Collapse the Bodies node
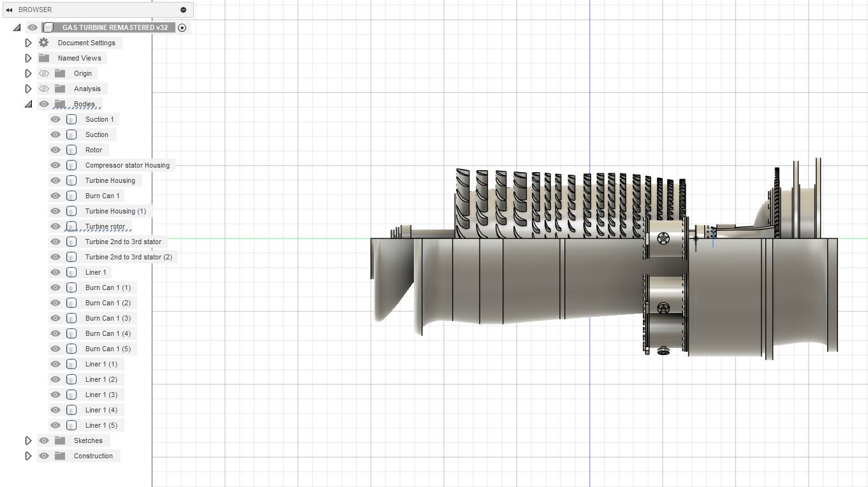The width and height of the screenshot is (868, 487). click(28, 104)
